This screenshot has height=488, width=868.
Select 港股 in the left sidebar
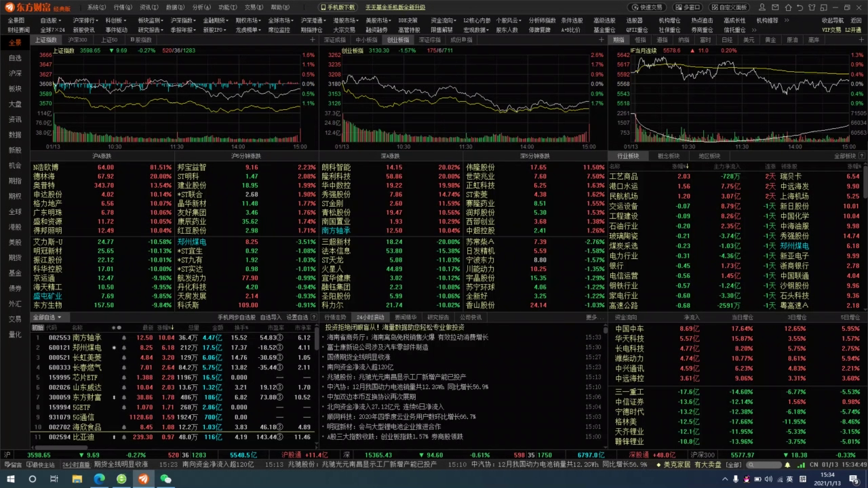coord(15,227)
